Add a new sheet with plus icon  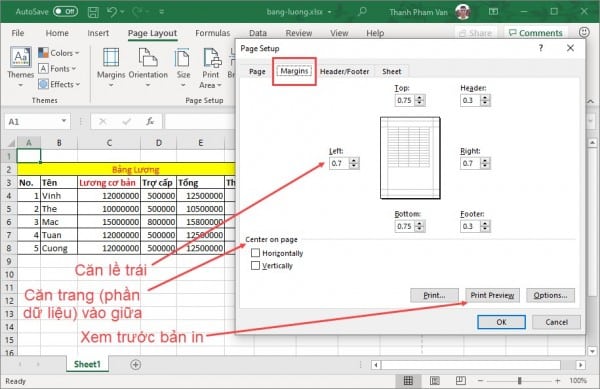135,365
